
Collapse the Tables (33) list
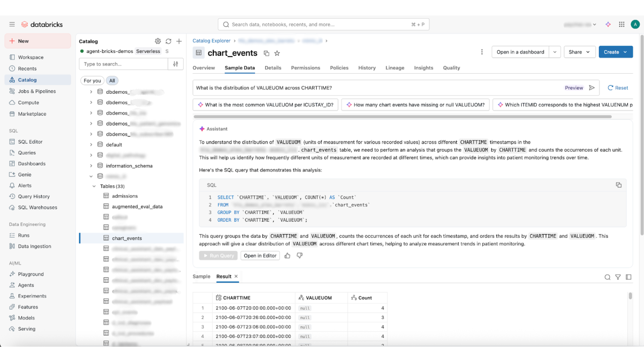[x=94, y=186]
